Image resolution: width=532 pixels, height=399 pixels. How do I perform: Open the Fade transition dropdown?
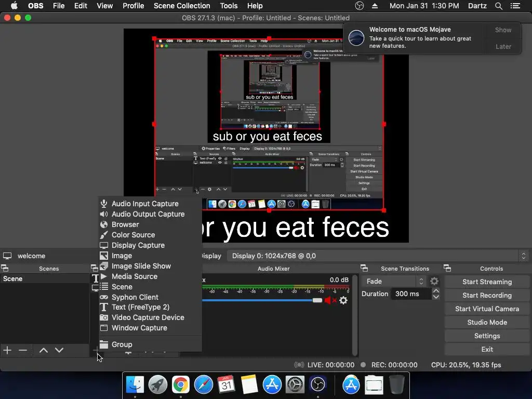pos(394,281)
